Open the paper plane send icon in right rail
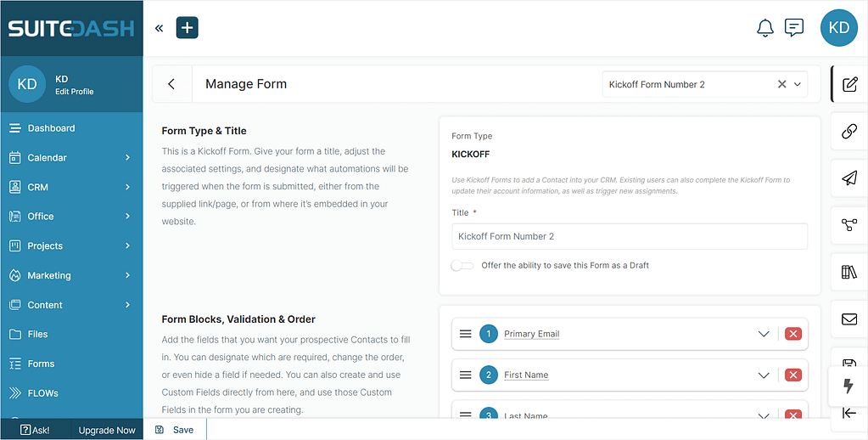Viewport: 868px width, 440px height. (x=849, y=178)
